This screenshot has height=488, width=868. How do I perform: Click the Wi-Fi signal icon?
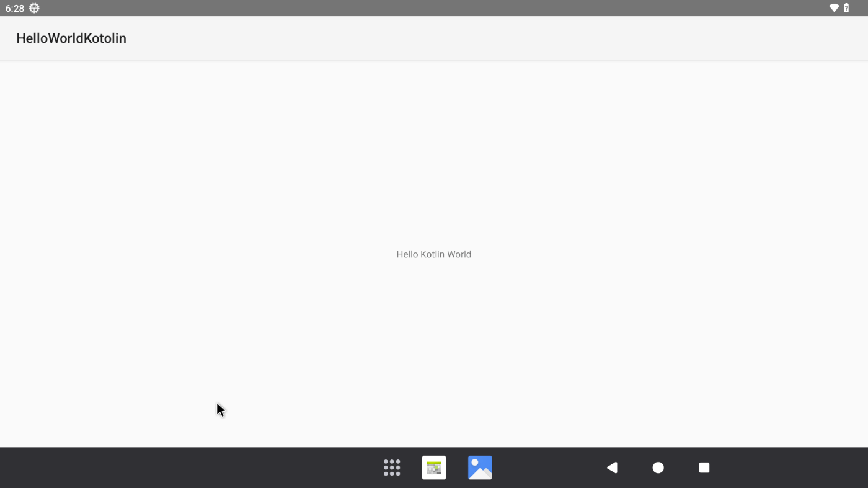(x=834, y=8)
